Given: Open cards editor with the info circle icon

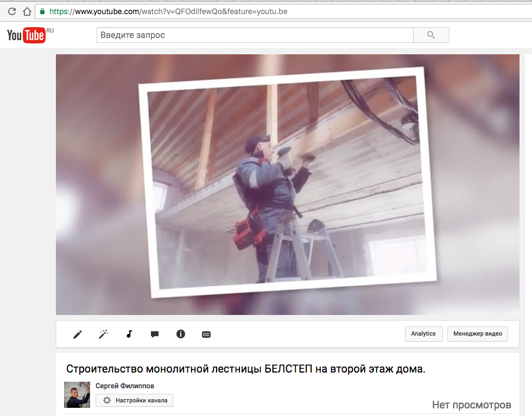Looking at the screenshot, I should click(181, 335).
